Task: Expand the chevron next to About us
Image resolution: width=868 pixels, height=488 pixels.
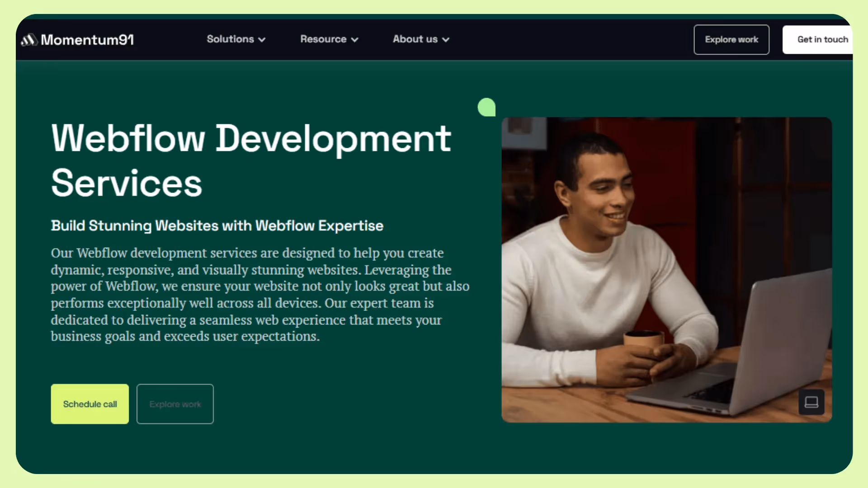Action: tap(446, 40)
